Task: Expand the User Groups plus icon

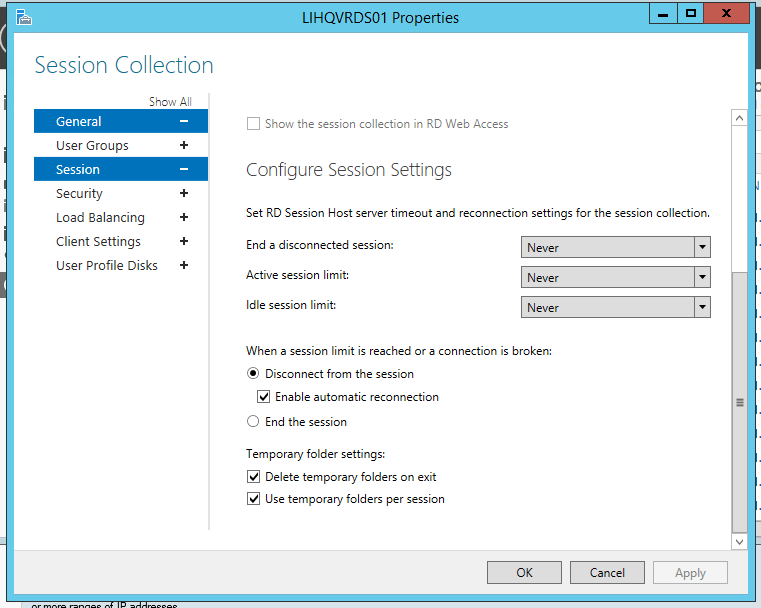Action: [x=184, y=145]
